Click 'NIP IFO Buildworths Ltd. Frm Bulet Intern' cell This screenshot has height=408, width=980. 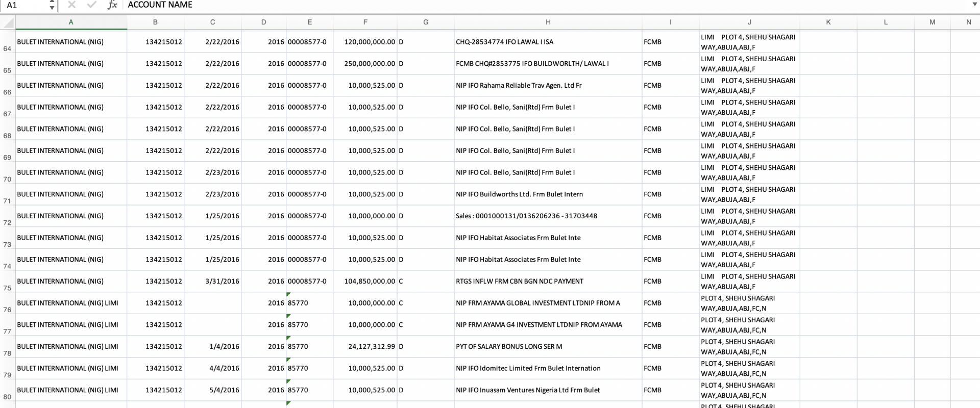548,194
